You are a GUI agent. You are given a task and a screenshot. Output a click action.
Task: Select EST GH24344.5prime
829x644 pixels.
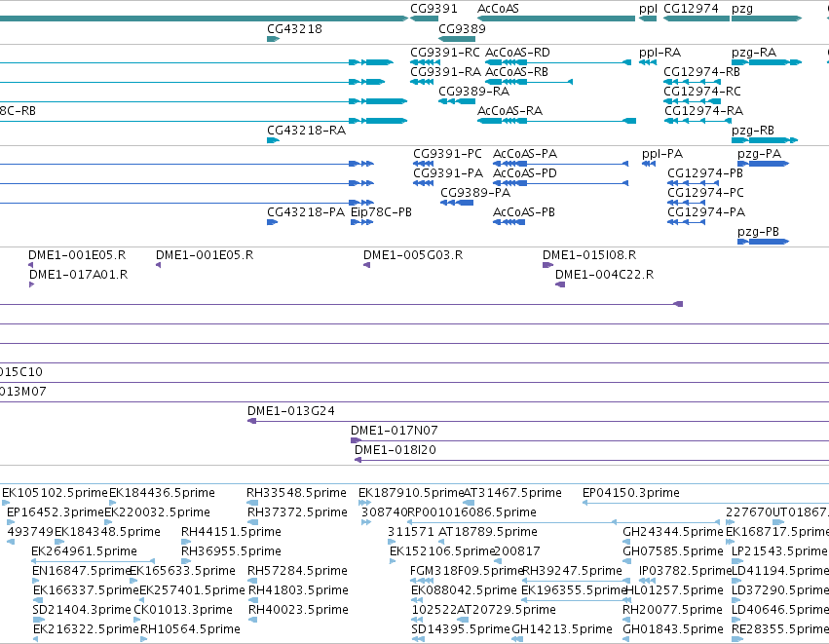628,542
